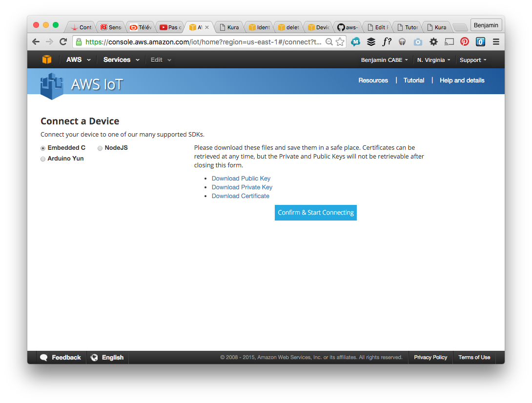Click the camera screenshot extension icon

click(418, 42)
